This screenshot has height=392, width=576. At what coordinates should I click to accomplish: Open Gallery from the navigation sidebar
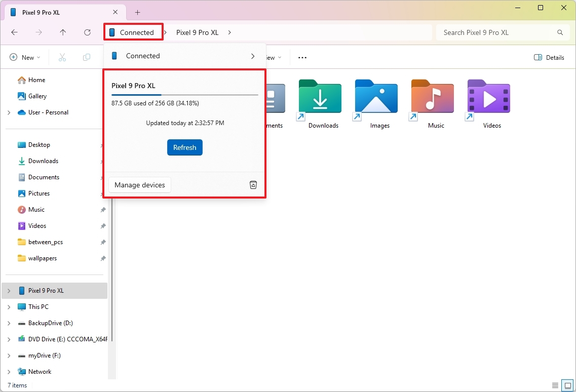coord(36,96)
